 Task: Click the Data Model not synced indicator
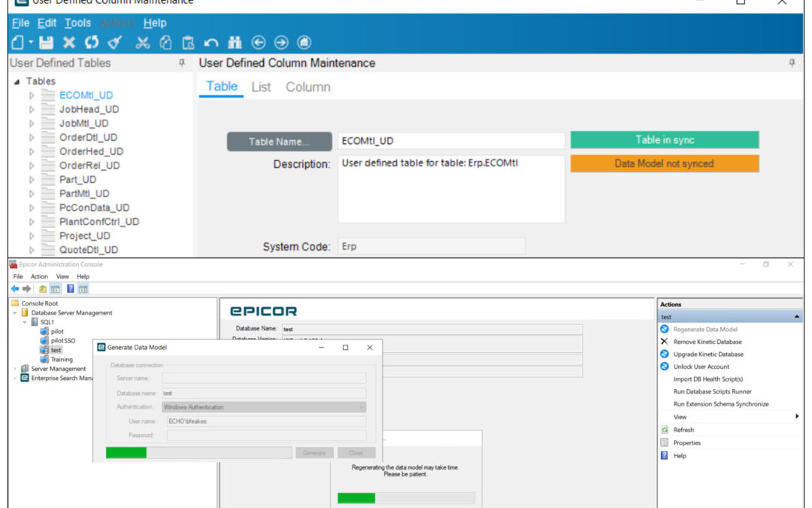point(665,164)
